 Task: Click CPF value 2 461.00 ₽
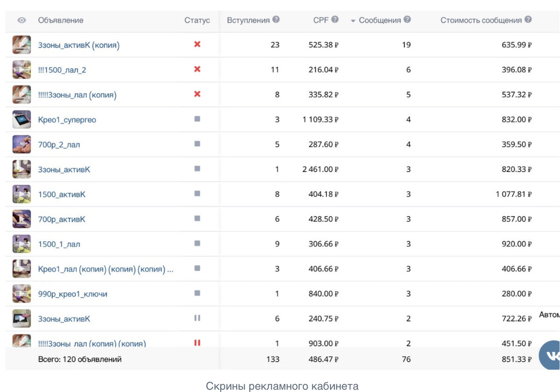pos(320,170)
